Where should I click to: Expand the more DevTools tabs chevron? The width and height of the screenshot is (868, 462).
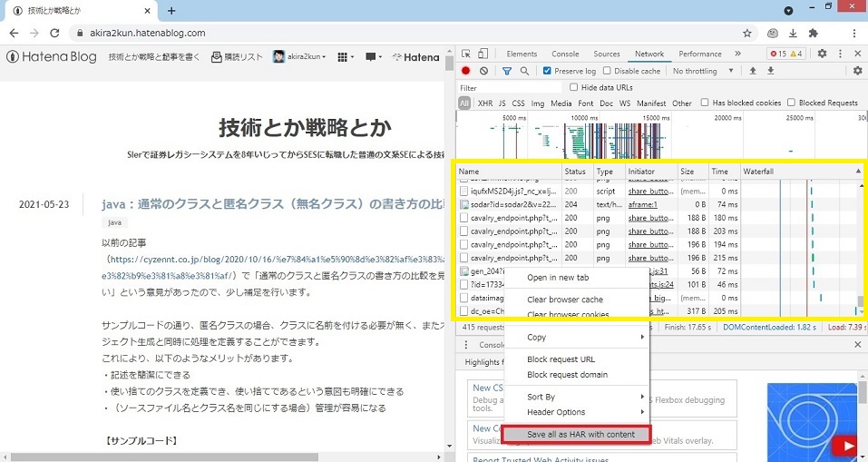point(737,54)
